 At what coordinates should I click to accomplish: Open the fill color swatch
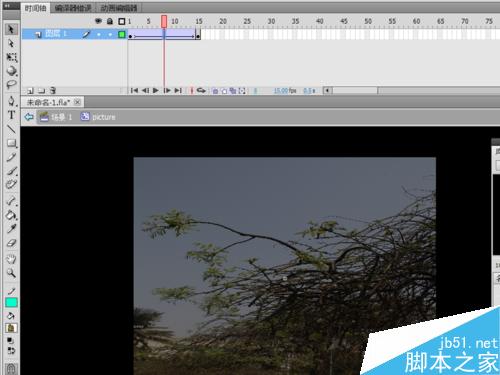(x=11, y=328)
